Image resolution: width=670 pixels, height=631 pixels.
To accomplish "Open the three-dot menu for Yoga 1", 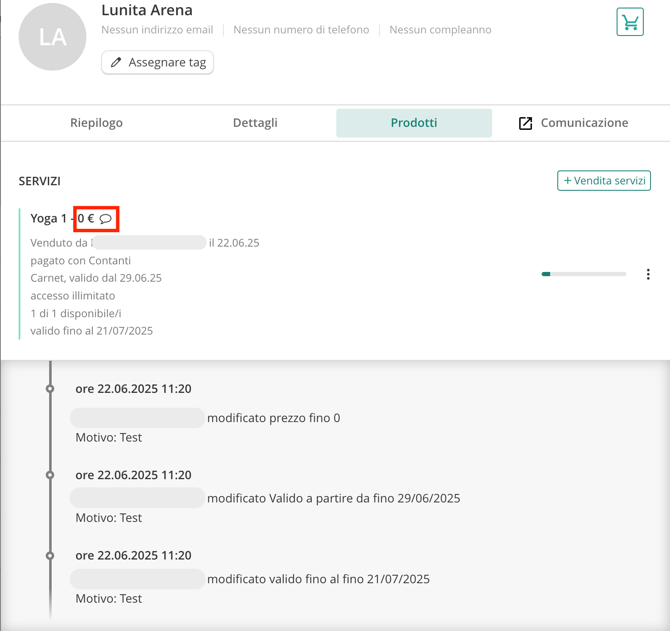I will pyautogui.click(x=648, y=274).
